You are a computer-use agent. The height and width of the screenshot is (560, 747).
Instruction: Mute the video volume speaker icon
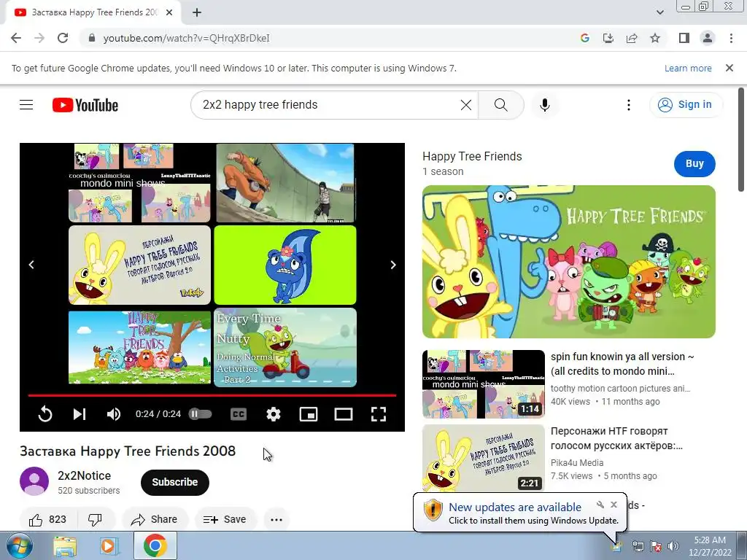point(113,414)
